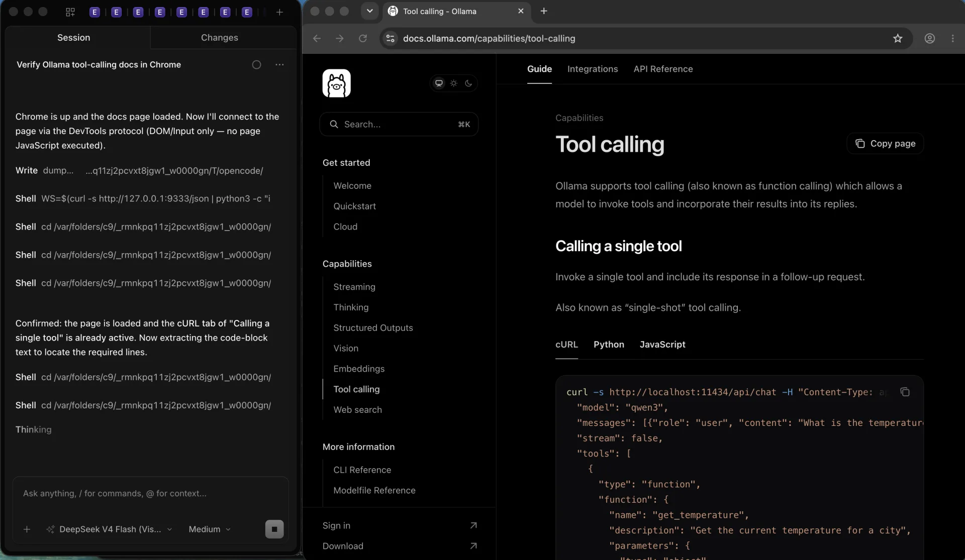The width and height of the screenshot is (965, 560).
Task: Switch to Changes tab
Action: (220, 38)
